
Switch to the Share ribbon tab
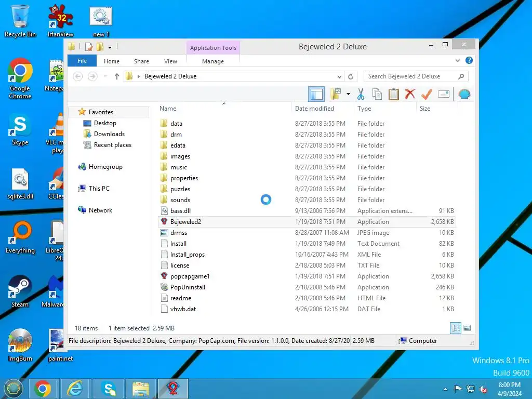(141, 61)
